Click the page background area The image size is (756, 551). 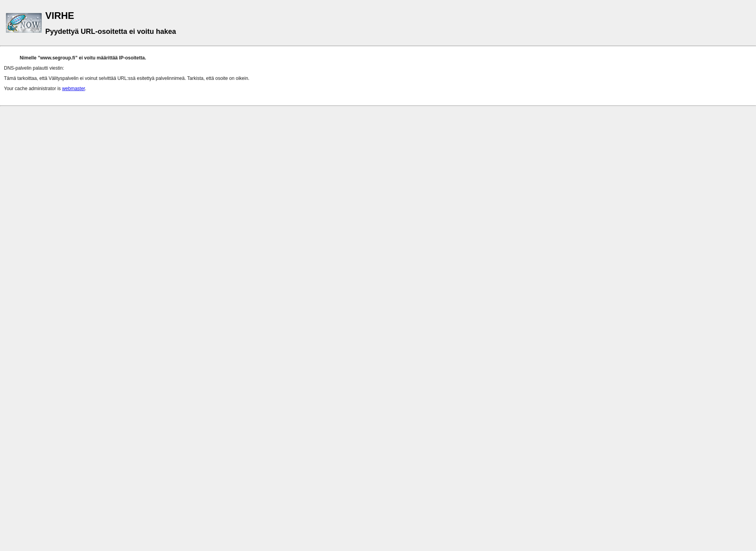pos(378,329)
